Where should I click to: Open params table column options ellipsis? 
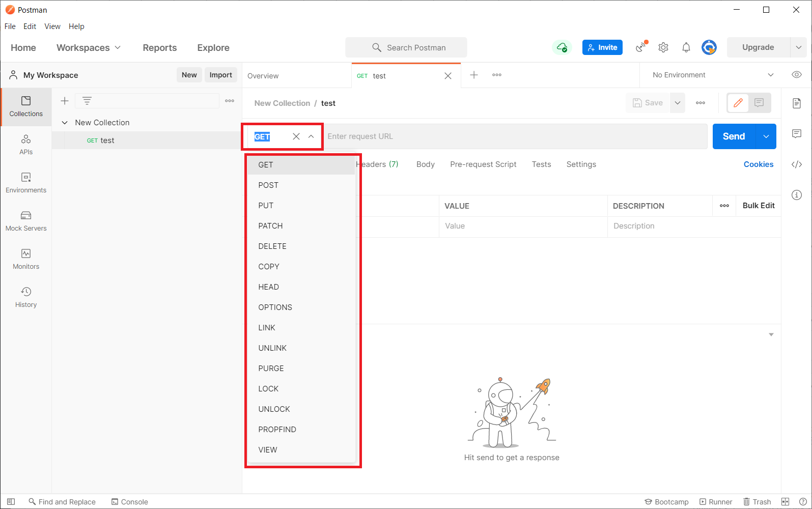[724, 206]
